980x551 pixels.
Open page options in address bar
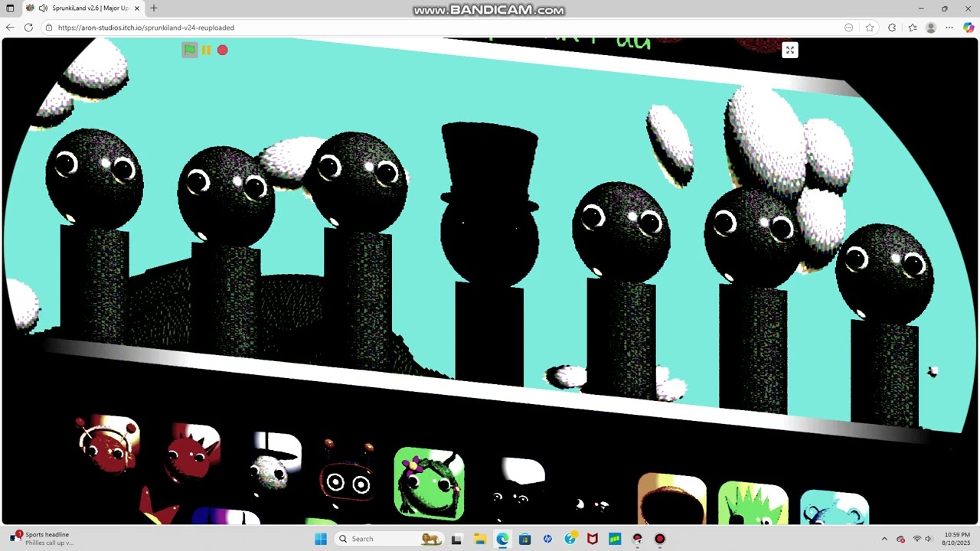[x=849, y=28]
